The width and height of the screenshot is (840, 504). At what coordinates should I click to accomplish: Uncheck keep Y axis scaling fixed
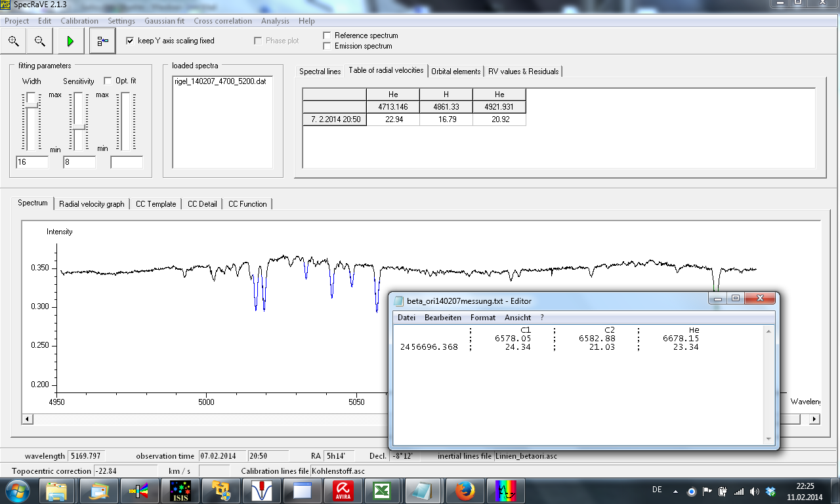[x=130, y=41]
